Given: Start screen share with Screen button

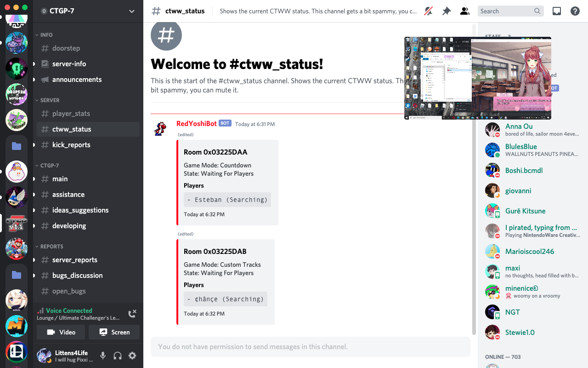Looking at the screenshot, I should [114, 332].
